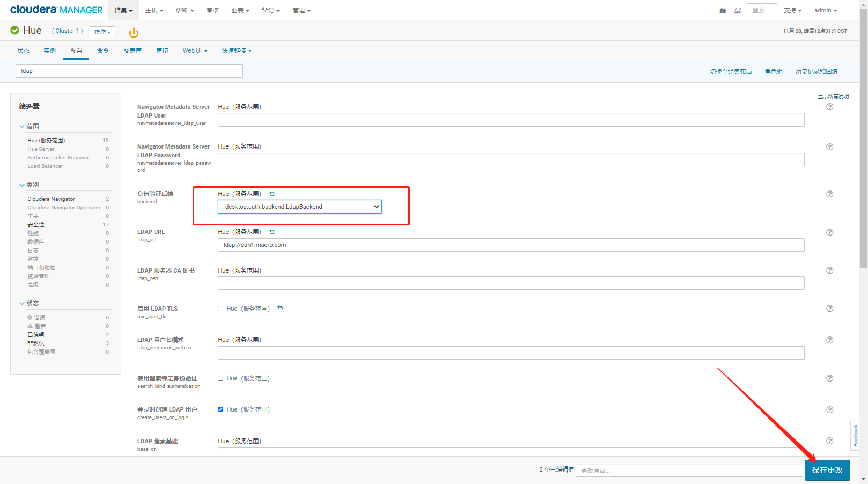
Task: Click the ldap configuration search box
Action: (x=129, y=71)
